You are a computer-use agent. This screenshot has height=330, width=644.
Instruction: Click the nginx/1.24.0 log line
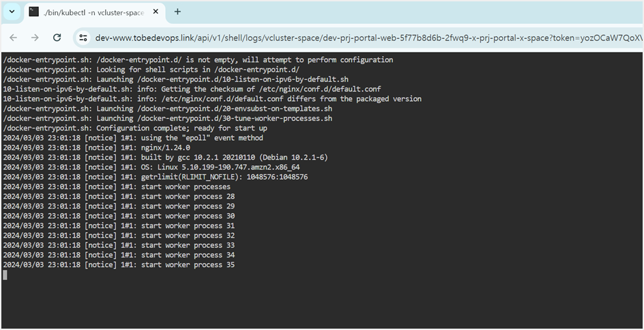point(96,148)
